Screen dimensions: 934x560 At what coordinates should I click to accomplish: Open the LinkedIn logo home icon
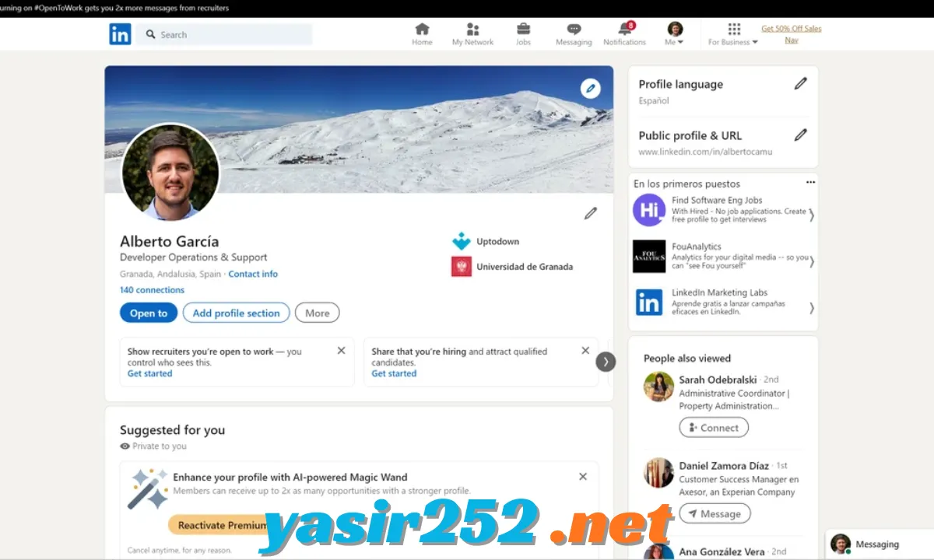click(120, 34)
